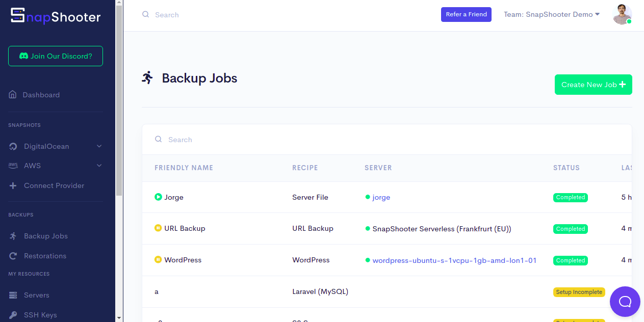Open the chat support bubble
This screenshot has width=644, height=322.
(x=625, y=301)
